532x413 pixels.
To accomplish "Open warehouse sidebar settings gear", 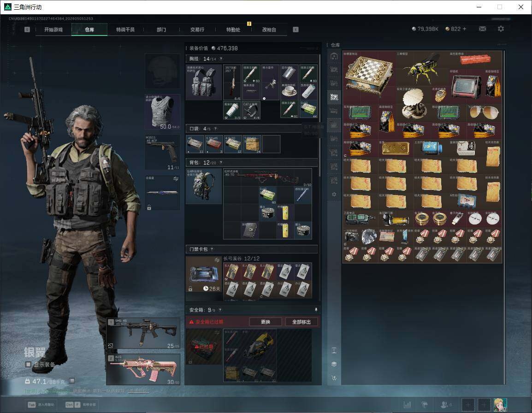I will tap(334, 194).
